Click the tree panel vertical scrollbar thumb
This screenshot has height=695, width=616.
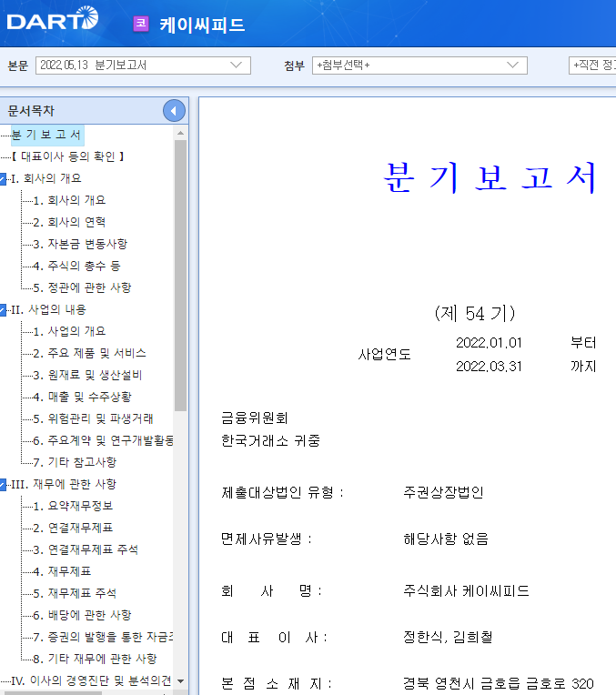[180, 276]
